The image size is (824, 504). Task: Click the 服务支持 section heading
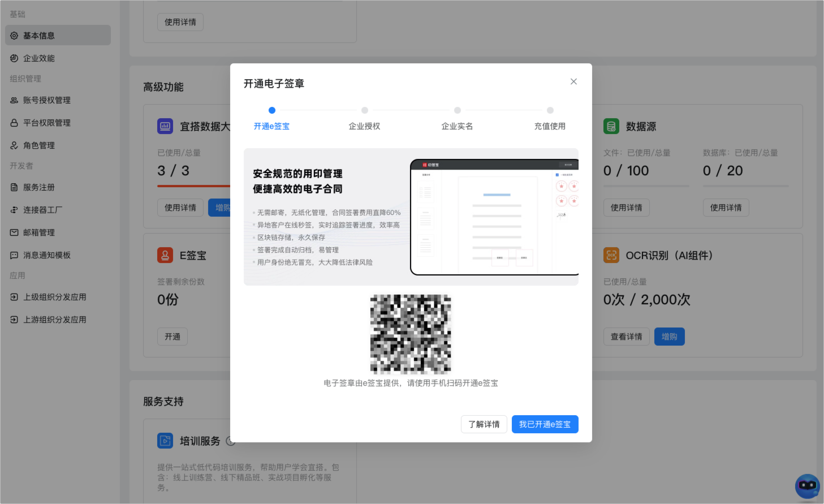pos(163,402)
